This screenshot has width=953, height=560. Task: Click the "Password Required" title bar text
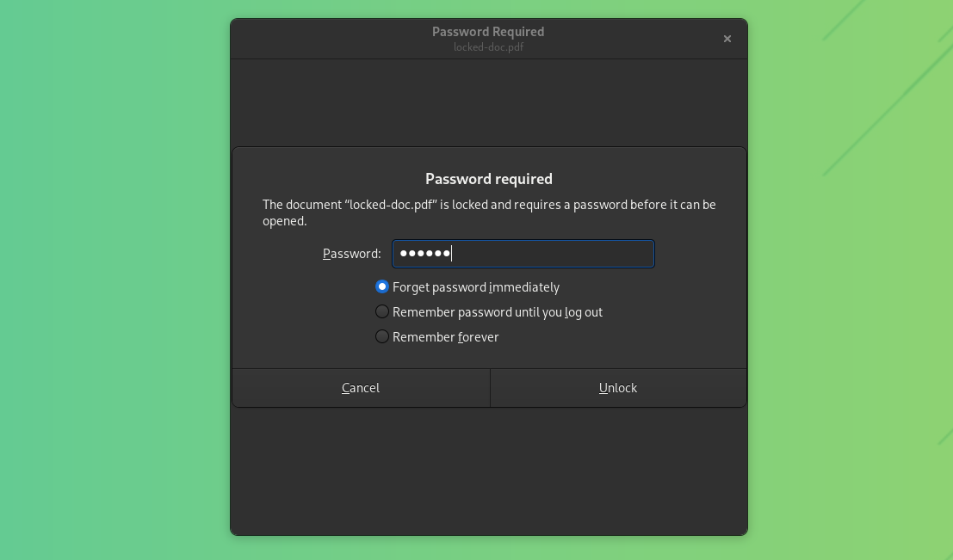pos(488,31)
